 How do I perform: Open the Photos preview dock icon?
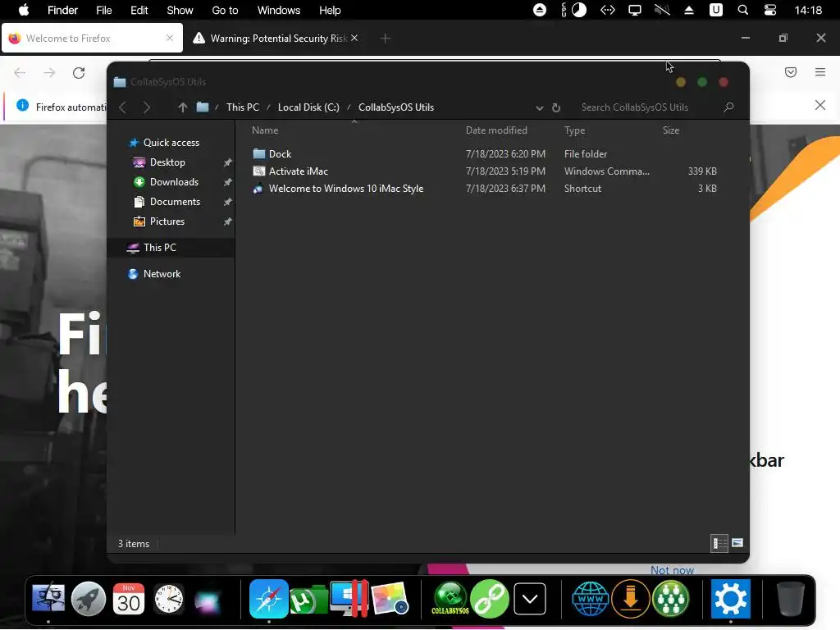pyautogui.click(x=390, y=598)
